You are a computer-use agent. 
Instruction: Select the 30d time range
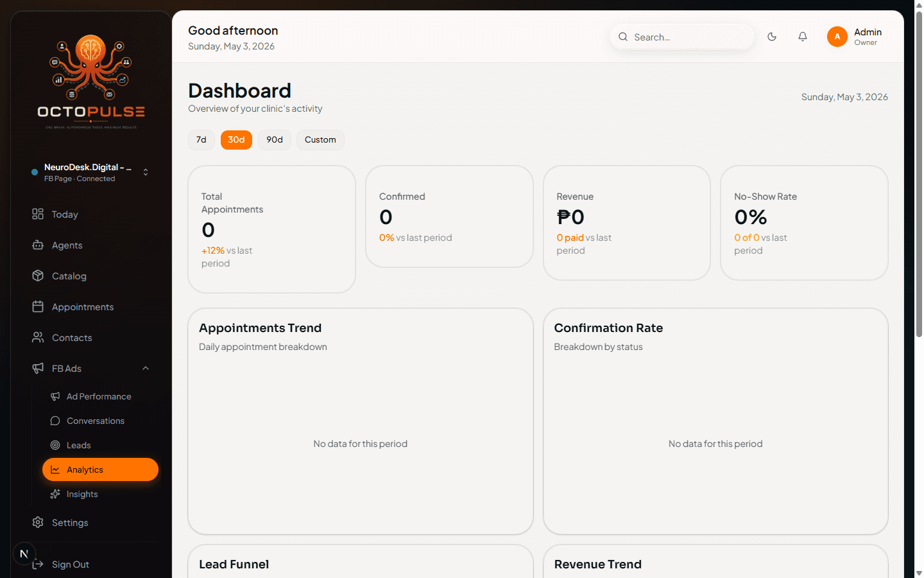[236, 139]
